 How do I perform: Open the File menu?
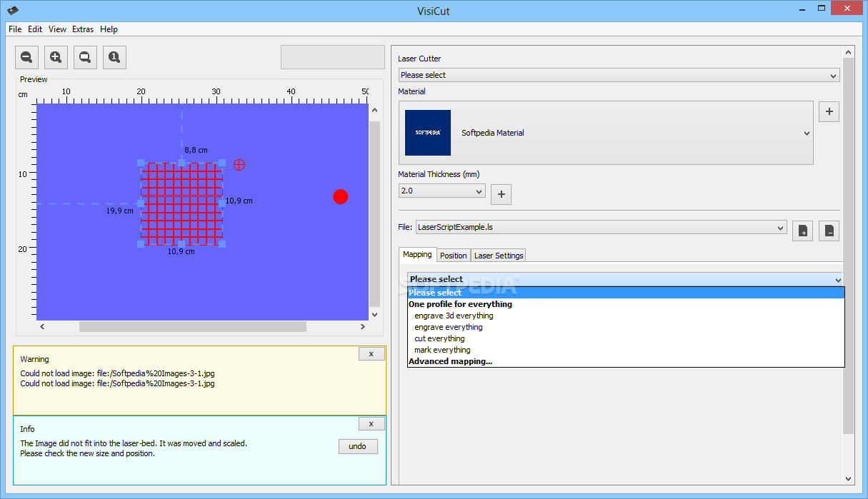[x=15, y=29]
